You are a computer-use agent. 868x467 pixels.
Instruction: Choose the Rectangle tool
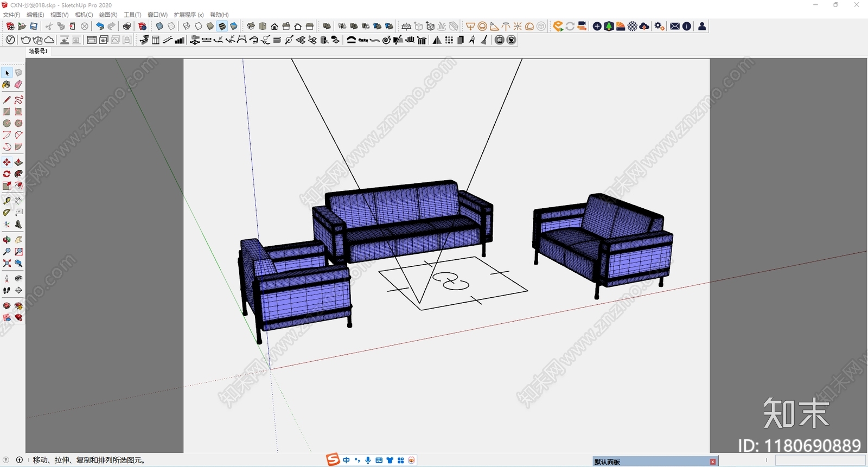click(x=7, y=112)
